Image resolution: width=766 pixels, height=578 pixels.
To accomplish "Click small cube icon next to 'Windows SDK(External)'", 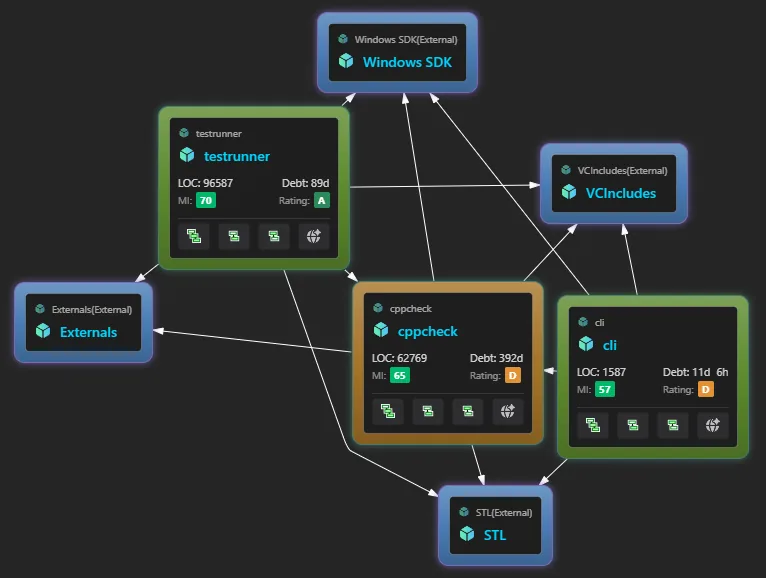I will 343,39.
